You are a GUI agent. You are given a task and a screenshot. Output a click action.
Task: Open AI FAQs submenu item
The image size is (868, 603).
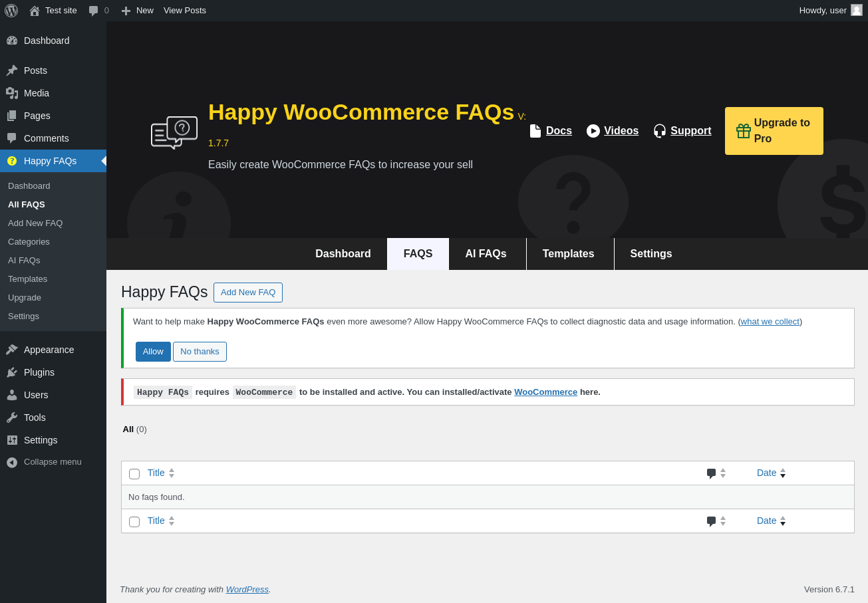24,260
